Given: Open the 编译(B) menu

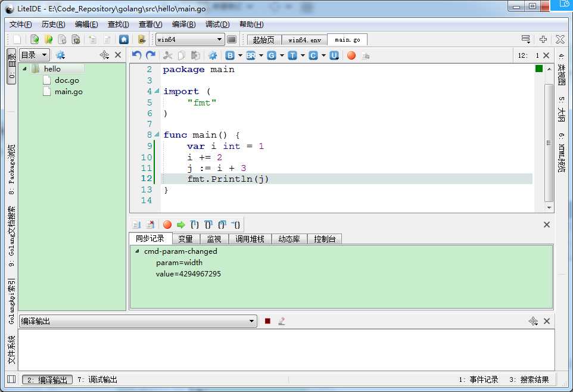Looking at the screenshot, I should click(x=184, y=24).
